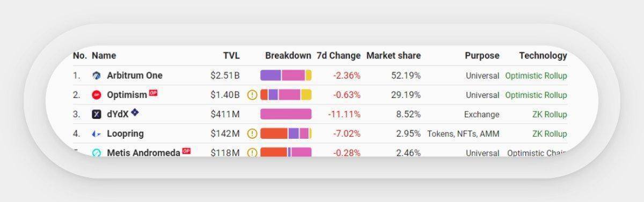Sort by Market share column header
The width and height of the screenshot is (644, 202).
click(393, 55)
